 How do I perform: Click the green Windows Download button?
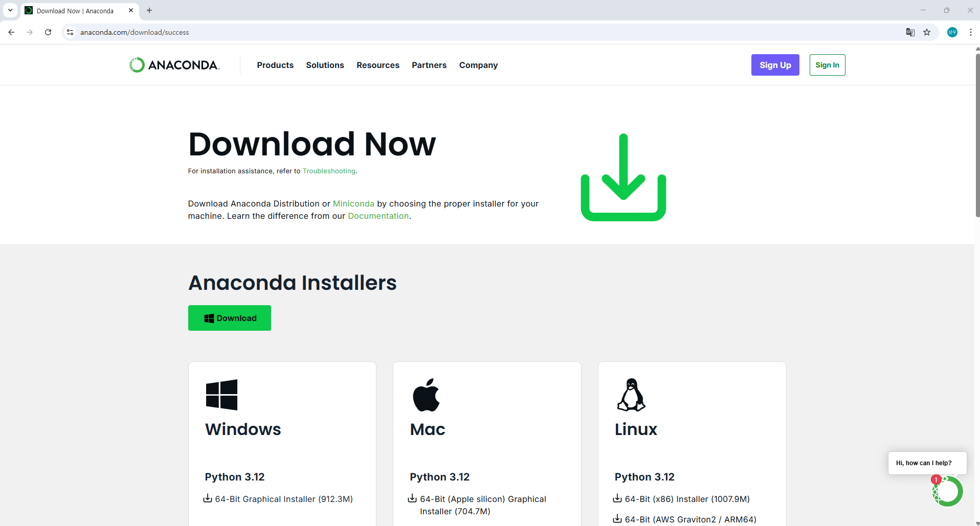click(x=230, y=318)
